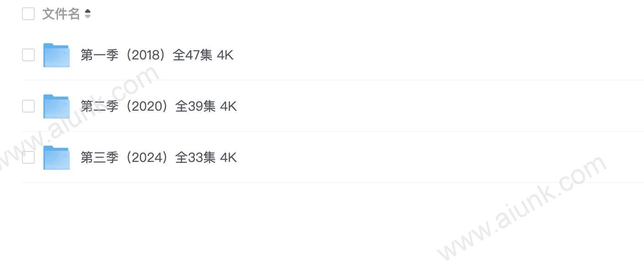Open the folder named 第二季 (2020) 全39集 4K
This screenshot has width=644, height=269.
[x=158, y=107]
